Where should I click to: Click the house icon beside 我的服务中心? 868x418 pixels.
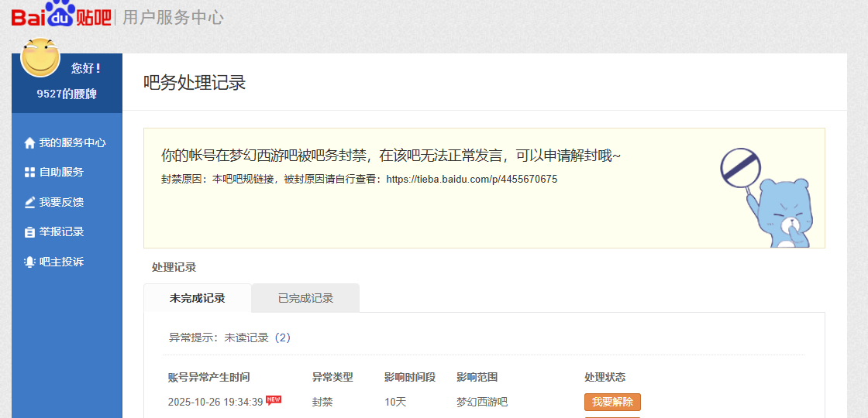[29, 143]
